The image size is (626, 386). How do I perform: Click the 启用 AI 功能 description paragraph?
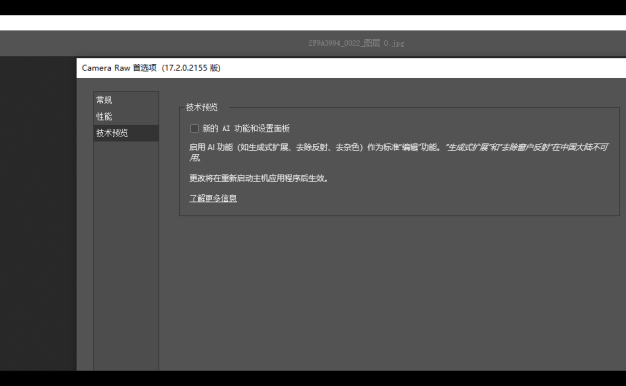(398, 152)
